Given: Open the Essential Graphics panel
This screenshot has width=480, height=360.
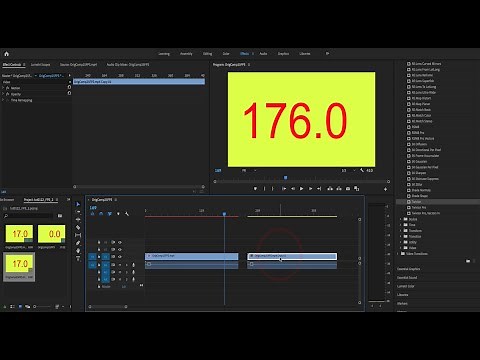Looking at the screenshot, I should pyautogui.click(x=408, y=269).
